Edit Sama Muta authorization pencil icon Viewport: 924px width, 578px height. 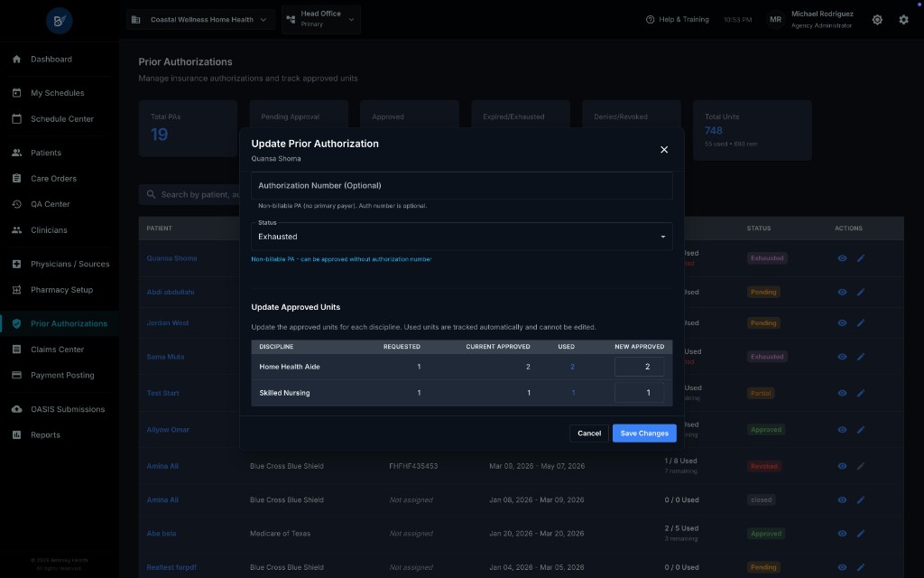pyautogui.click(x=861, y=357)
